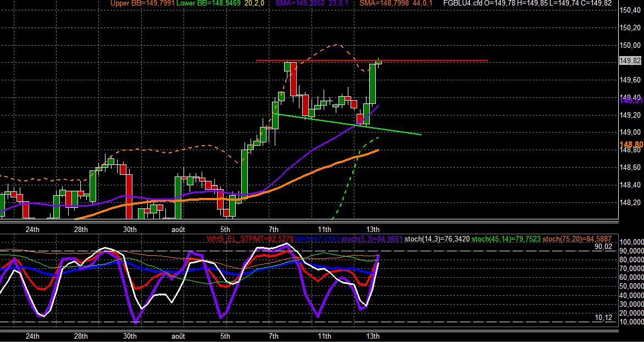Click the Upper BB=149,7991 legend label
The image size is (644, 342).
142,3
